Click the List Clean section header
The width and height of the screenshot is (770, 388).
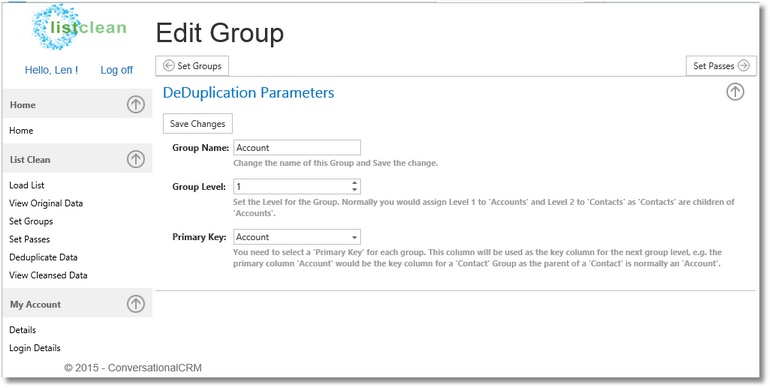[78, 159]
